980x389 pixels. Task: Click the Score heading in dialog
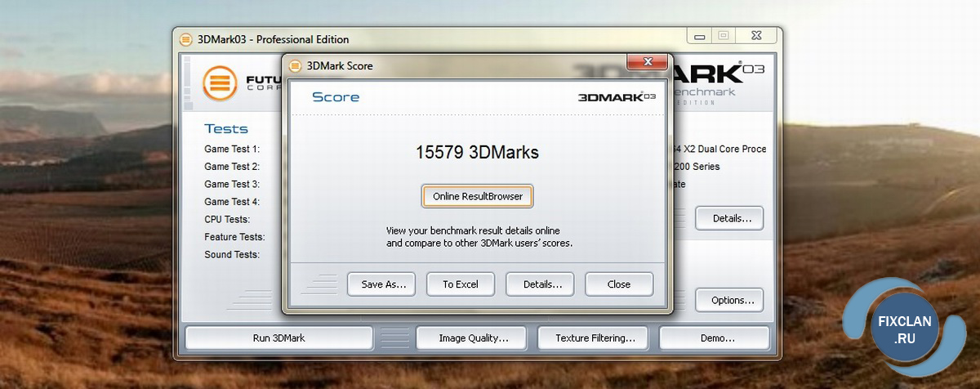[336, 96]
